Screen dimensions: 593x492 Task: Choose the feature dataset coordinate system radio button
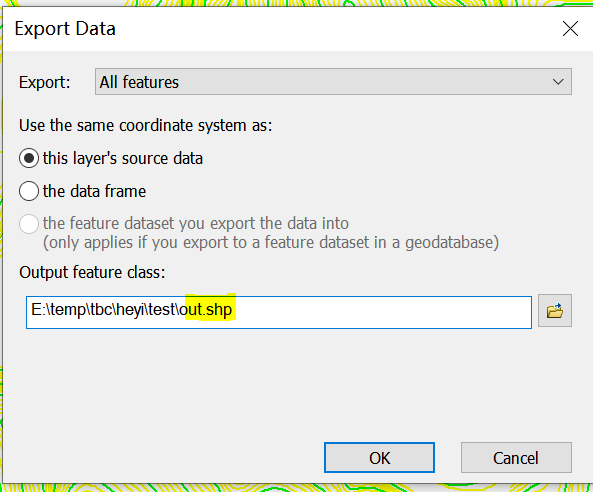pos(29,223)
